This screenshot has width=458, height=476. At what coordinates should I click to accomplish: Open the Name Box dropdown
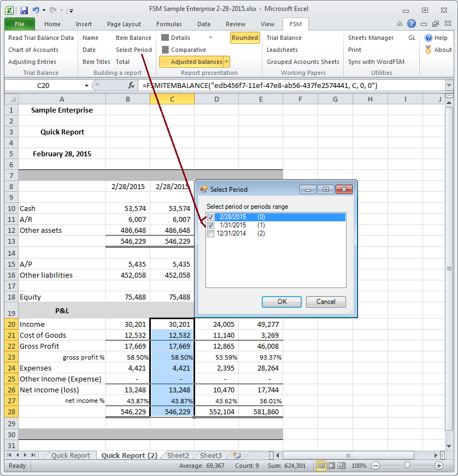click(x=86, y=86)
